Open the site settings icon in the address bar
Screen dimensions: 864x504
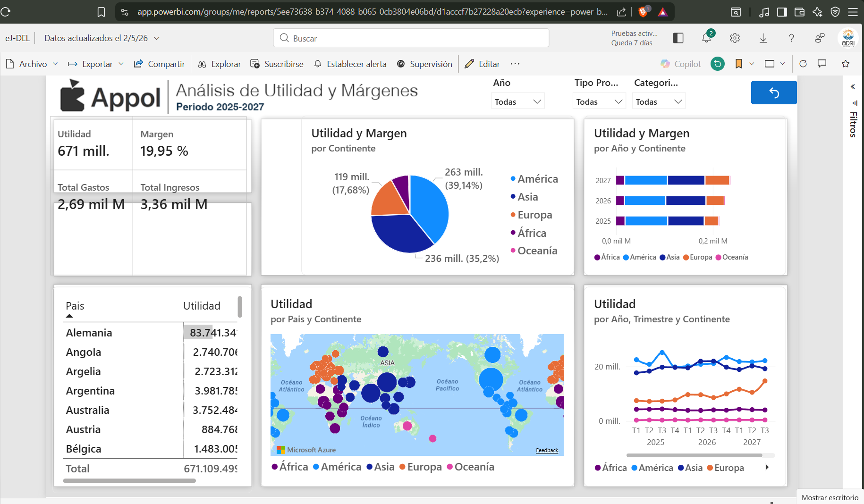(125, 12)
